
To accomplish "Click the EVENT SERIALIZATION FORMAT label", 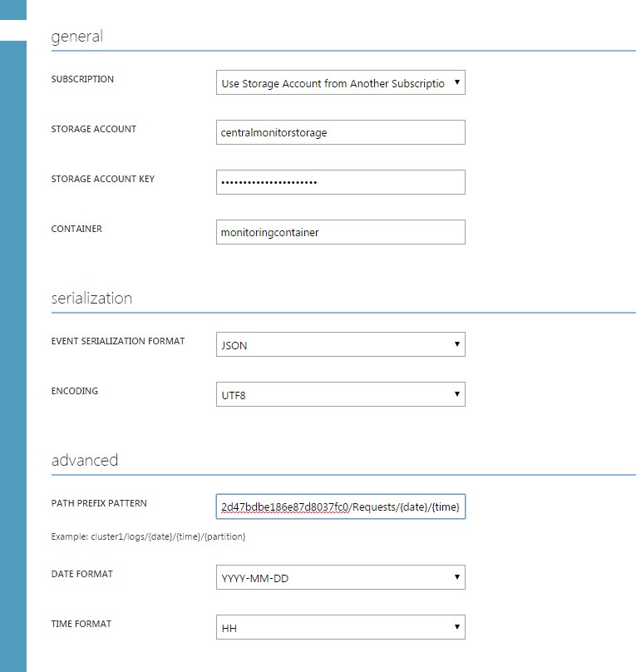I will (118, 341).
